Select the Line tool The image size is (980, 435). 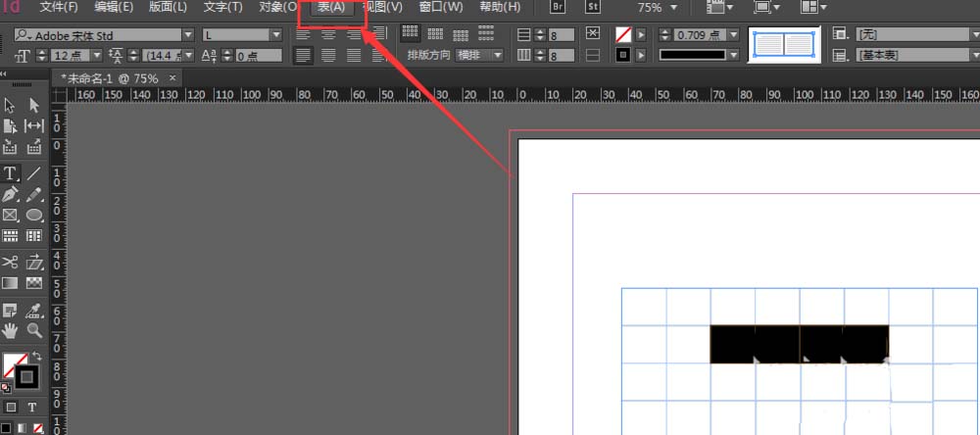click(x=34, y=173)
